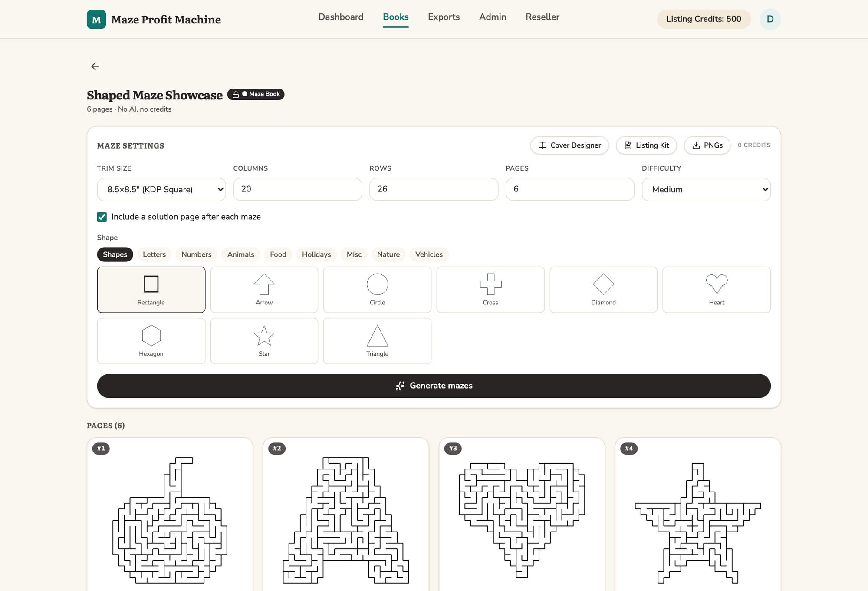Switch to Nature category tab
Screen dimensions: 868x591
click(x=388, y=254)
